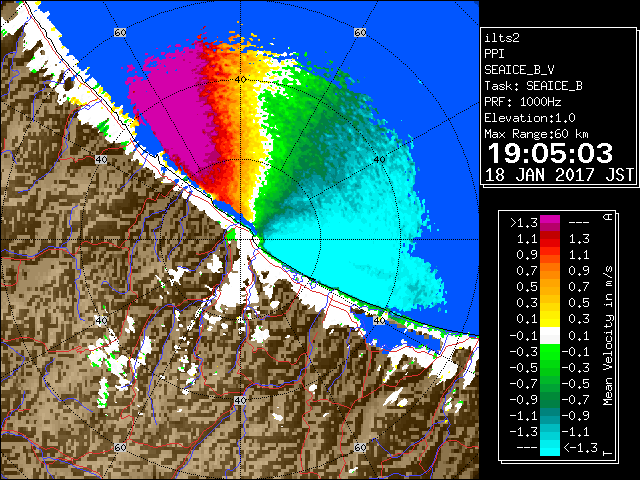The image size is (640, 480).
Task: Click the radar origin at crosshair center
Action: pyautogui.click(x=240, y=240)
